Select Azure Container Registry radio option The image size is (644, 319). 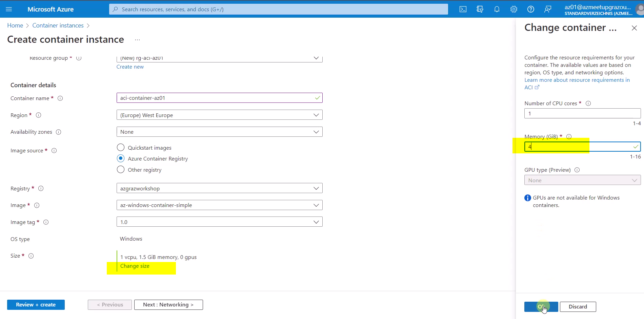pos(121,158)
